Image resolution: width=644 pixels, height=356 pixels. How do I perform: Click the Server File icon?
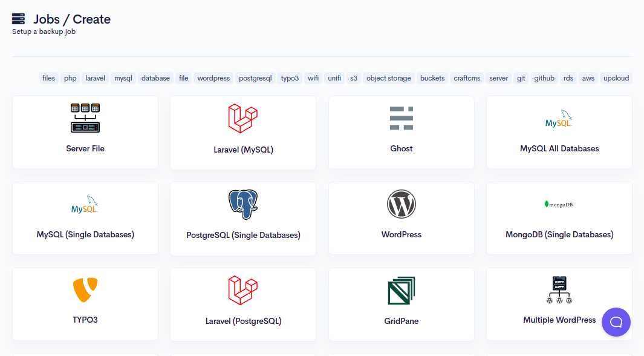[85, 118]
